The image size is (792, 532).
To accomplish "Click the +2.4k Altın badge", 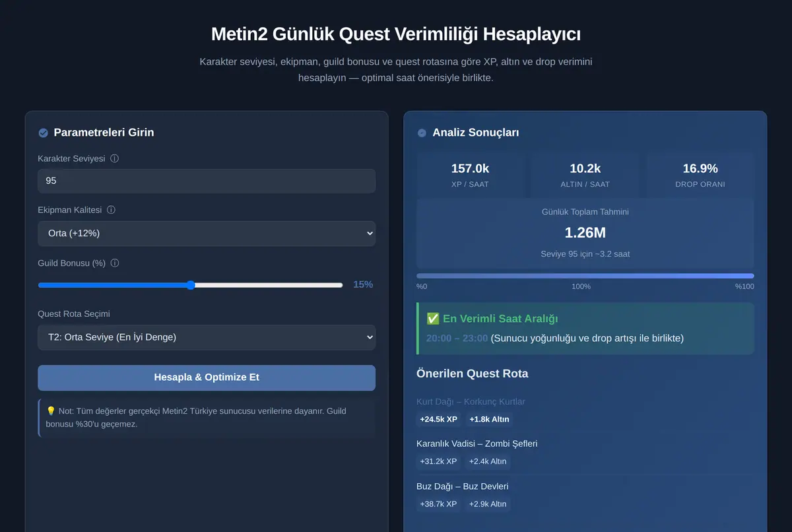I will 488,461.
